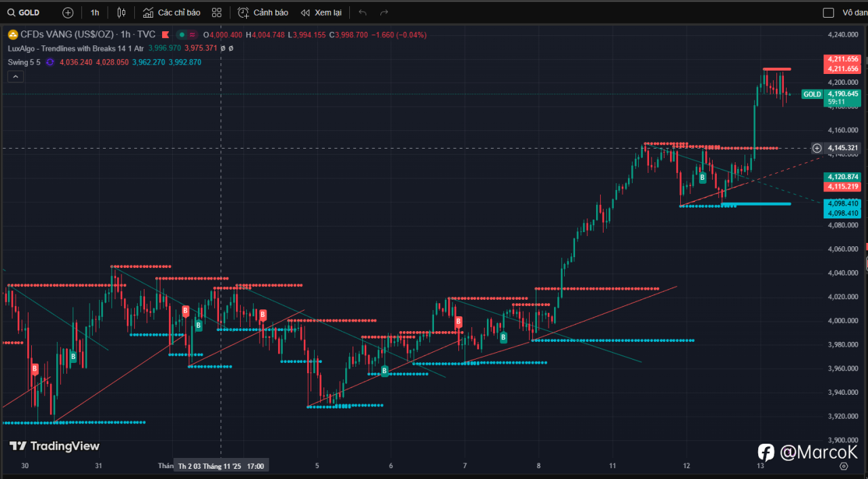Collapse the indicator legend with chevron
Screen dimensions: 868x479
16,76
